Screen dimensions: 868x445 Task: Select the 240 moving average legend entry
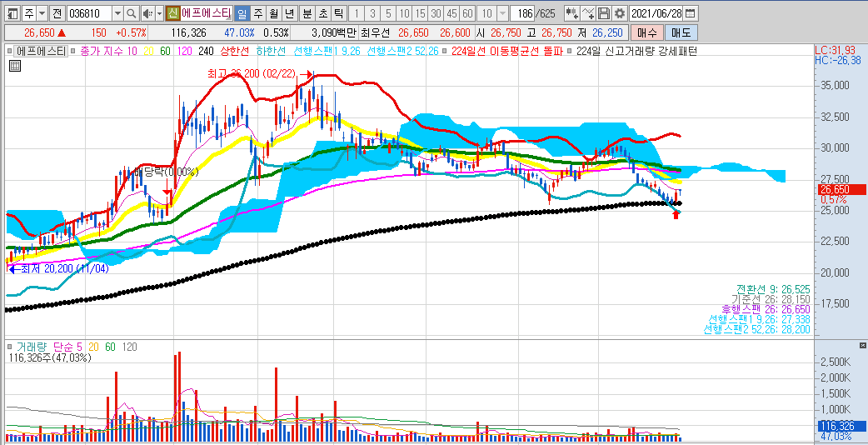206,51
